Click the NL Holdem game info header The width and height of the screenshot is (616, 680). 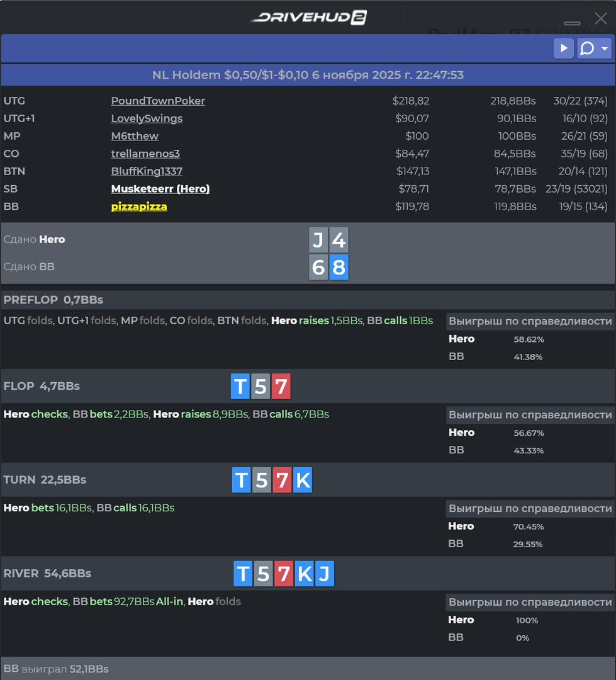pyautogui.click(x=308, y=75)
